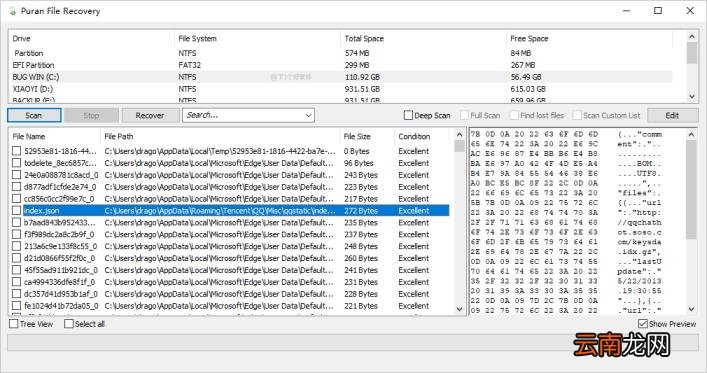Image resolution: width=707 pixels, height=373 pixels.
Task: Click the file list scrollbar down arrow
Action: (459, 309)
